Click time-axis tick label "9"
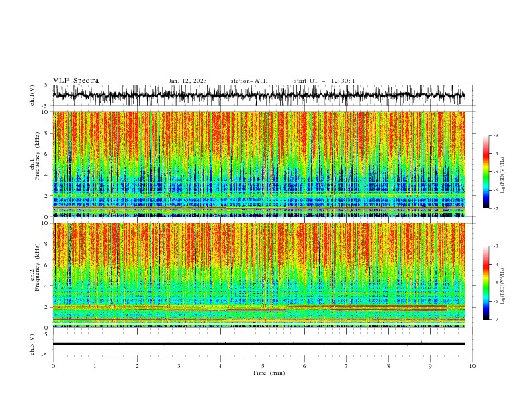This screenshot has width=532, height=411. tap(430, 366)
